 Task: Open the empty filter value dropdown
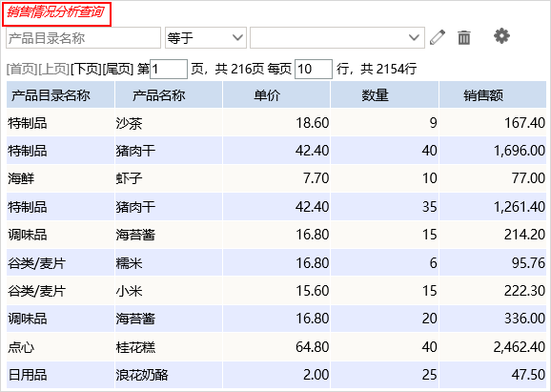point(337,37)
